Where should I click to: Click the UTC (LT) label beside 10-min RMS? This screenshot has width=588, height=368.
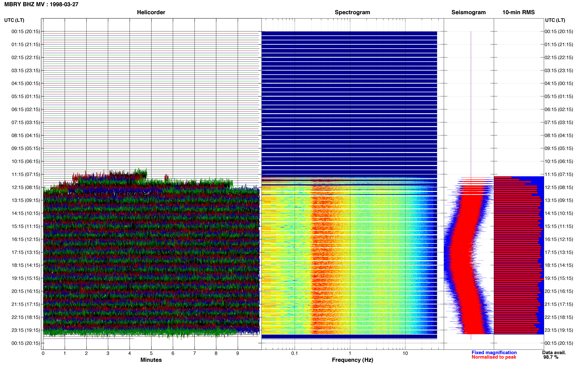coord(555,20)
